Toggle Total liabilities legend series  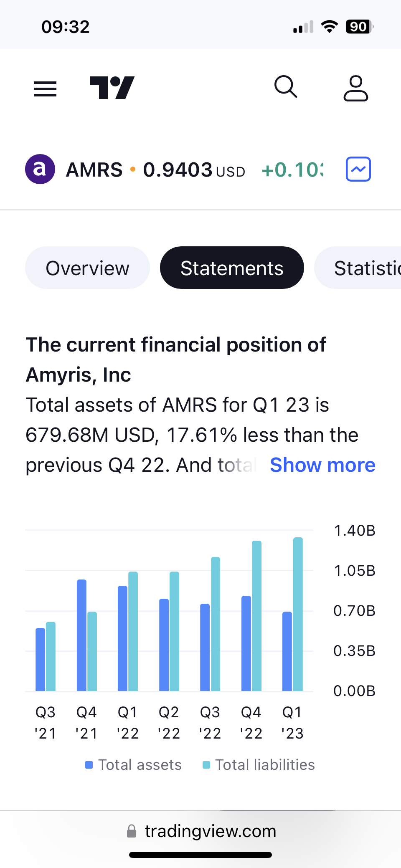click(259, 765)
